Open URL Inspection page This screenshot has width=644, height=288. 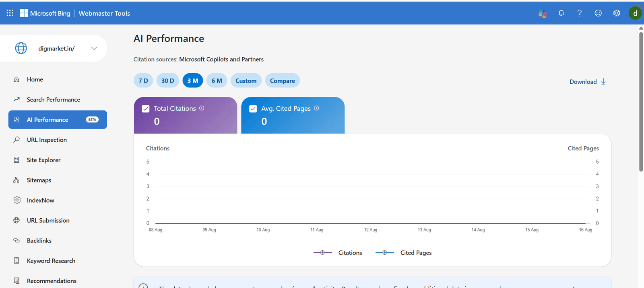click(58, 140)
